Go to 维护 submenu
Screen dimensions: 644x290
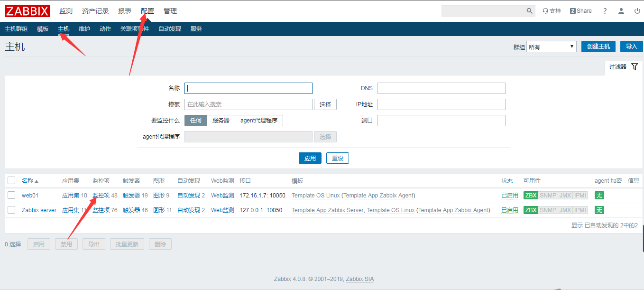click(84, 29)
